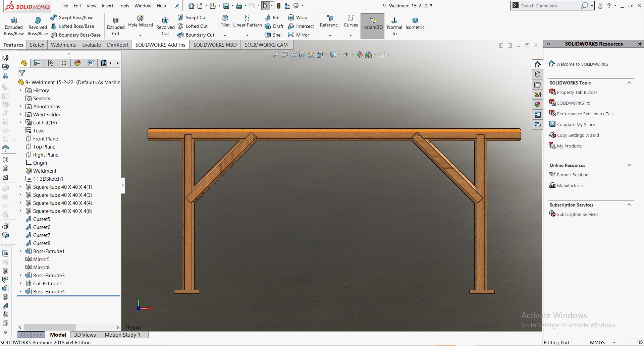
Task: Open the Tools menu
Action: click(x=124, y=6)
